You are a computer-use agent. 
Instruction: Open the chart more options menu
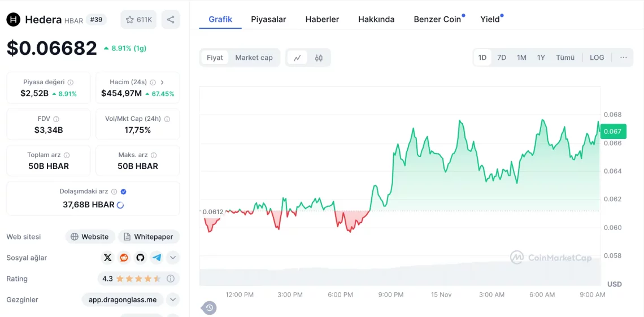[623, 58]
